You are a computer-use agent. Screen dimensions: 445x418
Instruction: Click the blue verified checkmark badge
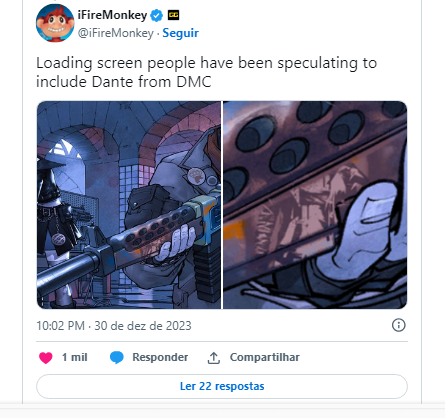157,15
